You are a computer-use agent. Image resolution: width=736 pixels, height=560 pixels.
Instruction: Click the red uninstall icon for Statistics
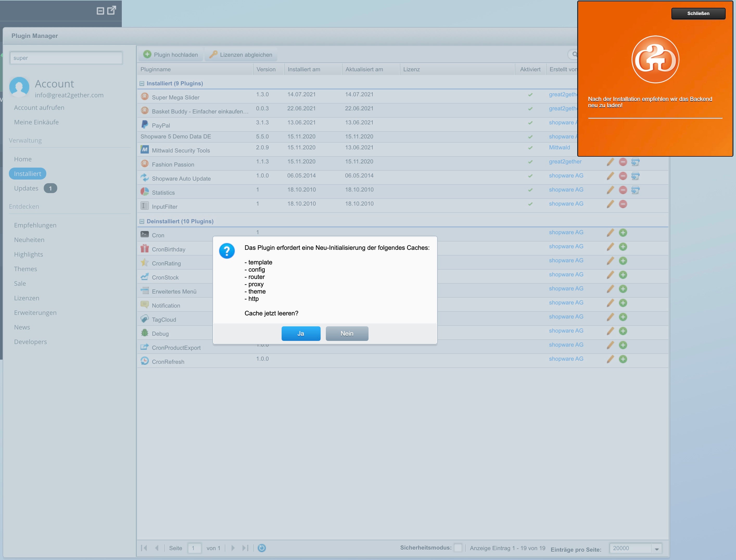[623, 190]
